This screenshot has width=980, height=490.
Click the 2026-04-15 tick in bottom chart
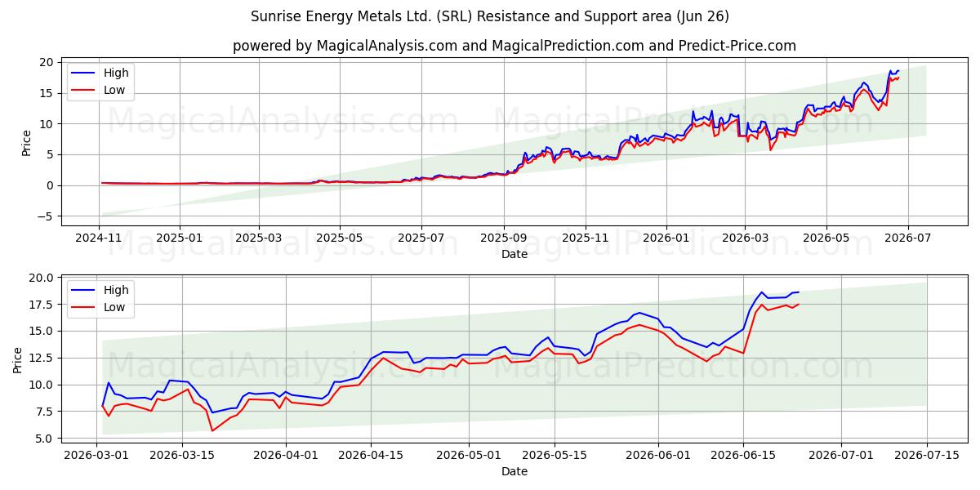point(371,455)
